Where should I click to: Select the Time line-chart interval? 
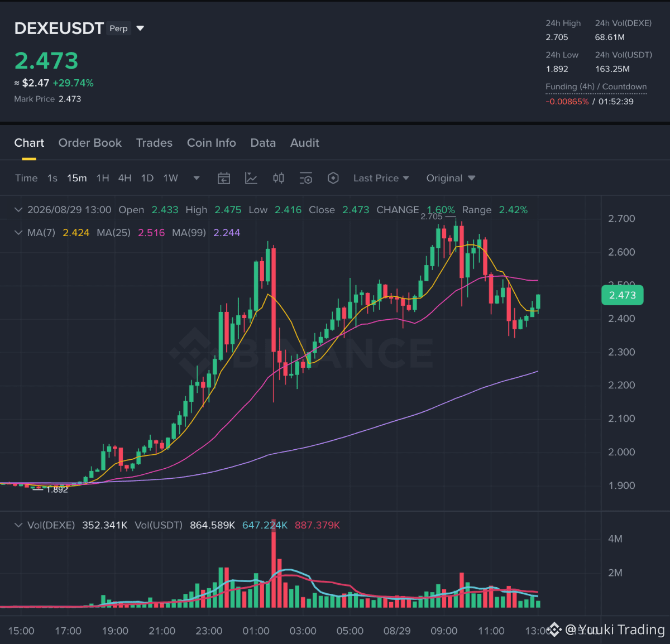tap(26, 178)
